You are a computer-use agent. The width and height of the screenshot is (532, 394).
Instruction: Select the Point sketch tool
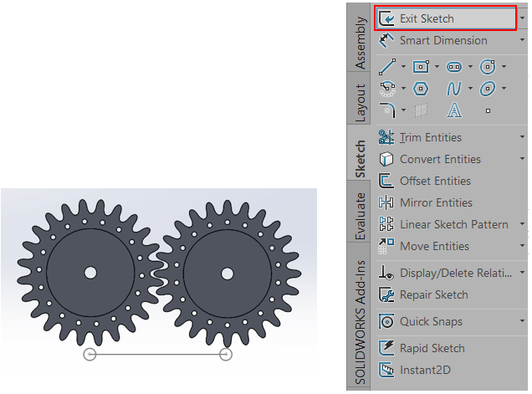488,110
